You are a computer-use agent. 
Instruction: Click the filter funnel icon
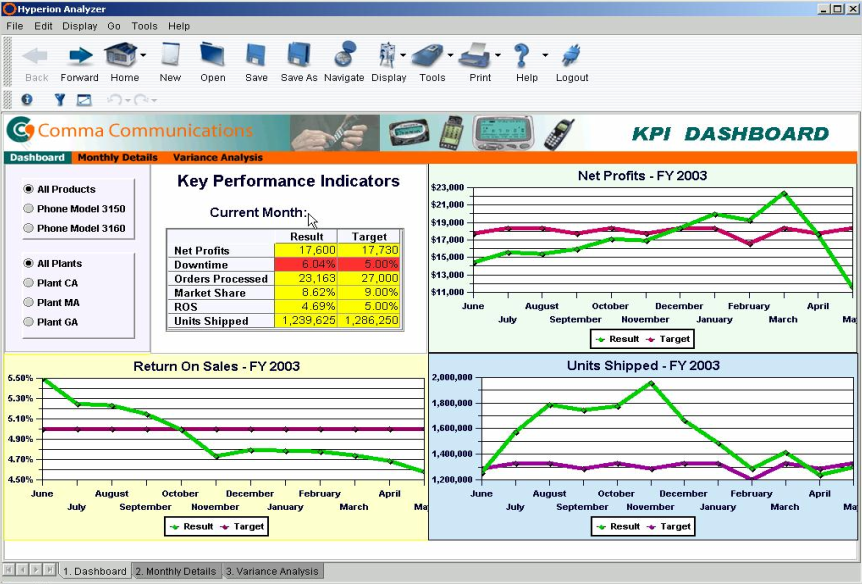click(59, 100)
